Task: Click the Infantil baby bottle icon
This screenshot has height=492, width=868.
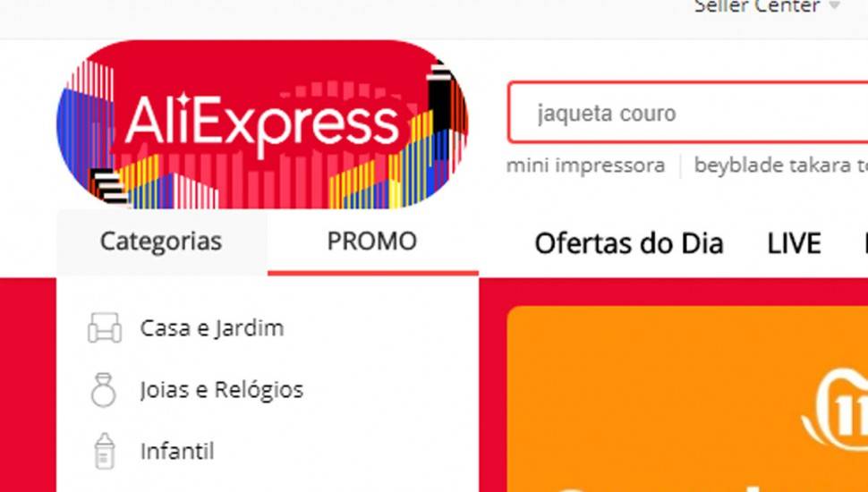Action: [104, 451]
